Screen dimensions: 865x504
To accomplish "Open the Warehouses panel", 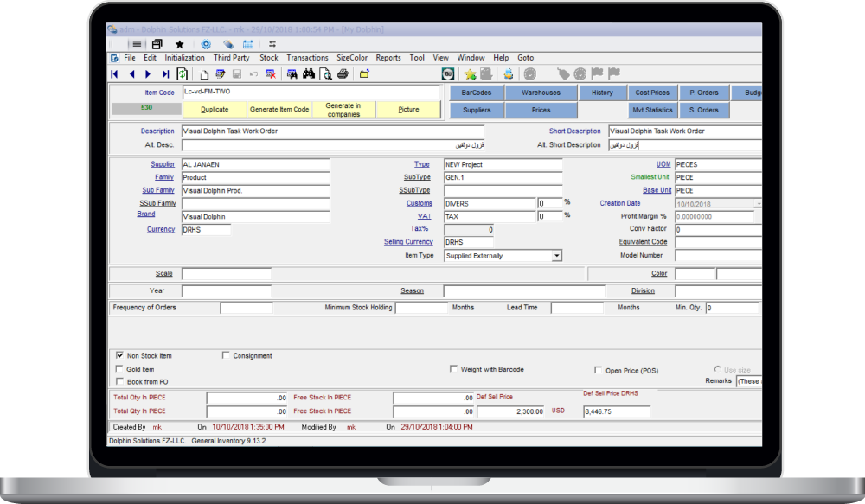I will point(541,93).
